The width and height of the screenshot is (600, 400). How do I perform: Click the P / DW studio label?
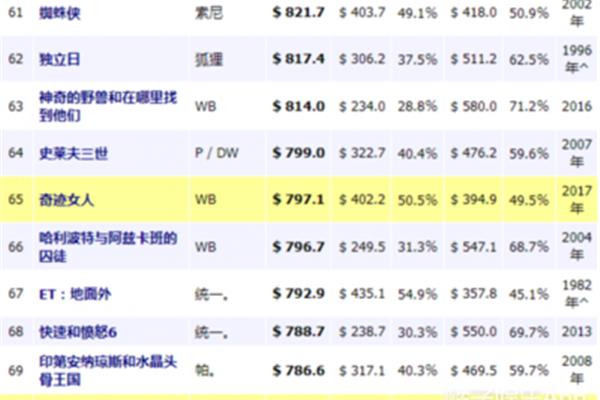217,153
